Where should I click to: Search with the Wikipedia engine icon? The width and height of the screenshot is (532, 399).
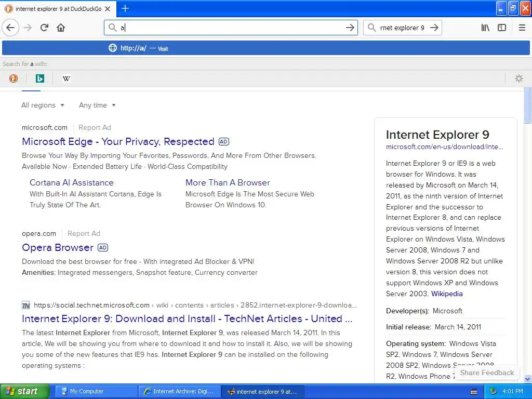(66, 78)
